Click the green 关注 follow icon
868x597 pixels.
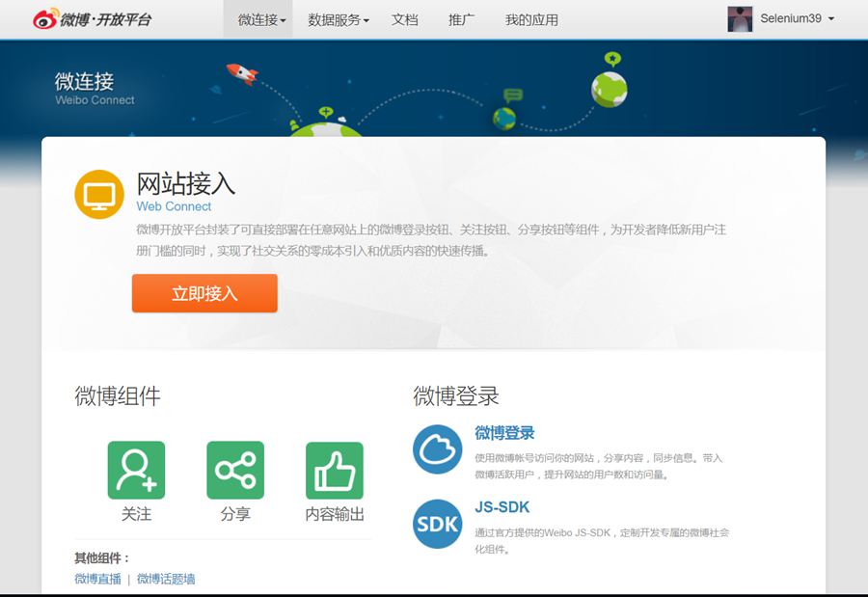point(136,471)
